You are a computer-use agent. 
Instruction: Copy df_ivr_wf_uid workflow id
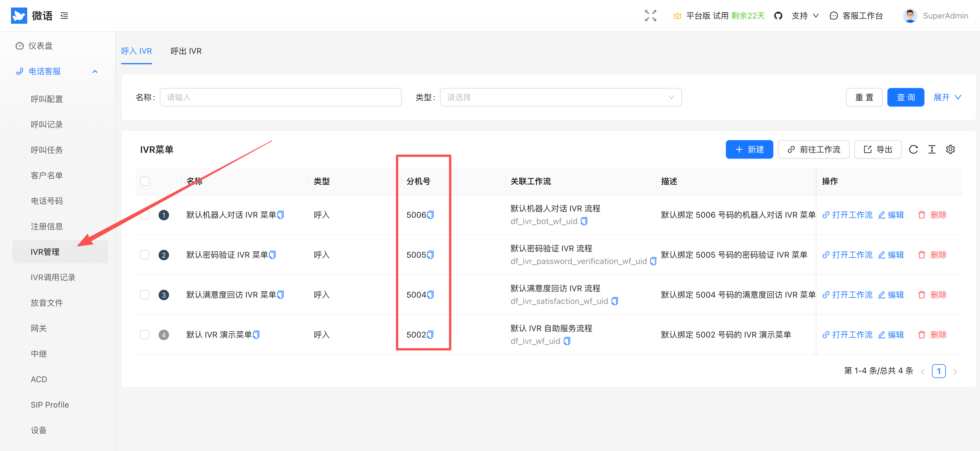[x=567, y=341]
